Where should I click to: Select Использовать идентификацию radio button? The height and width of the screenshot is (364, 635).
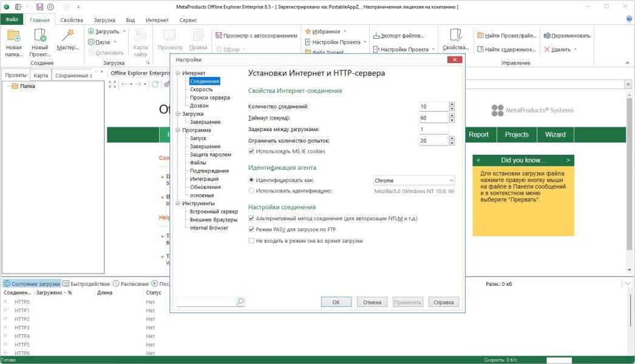(x=251, y=190)
